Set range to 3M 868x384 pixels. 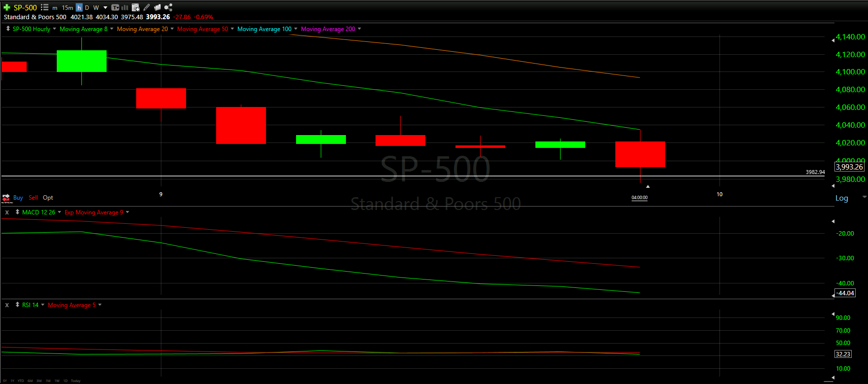pos(39,381)
